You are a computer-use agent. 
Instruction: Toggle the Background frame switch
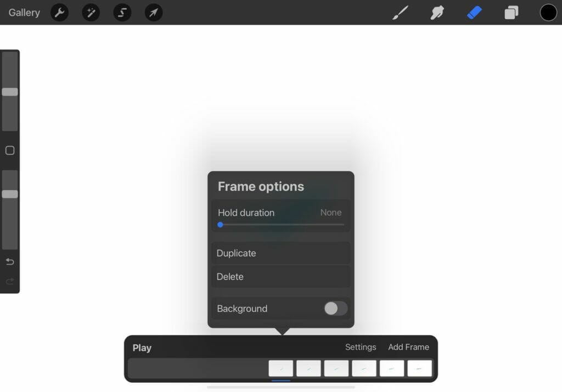[x=335, y=308]
